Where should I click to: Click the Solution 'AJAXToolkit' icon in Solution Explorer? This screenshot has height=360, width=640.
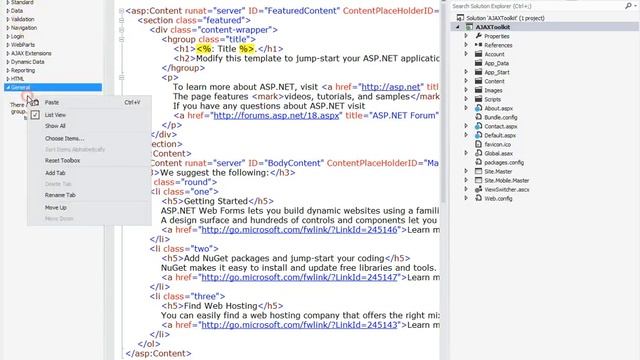[460, 18]
